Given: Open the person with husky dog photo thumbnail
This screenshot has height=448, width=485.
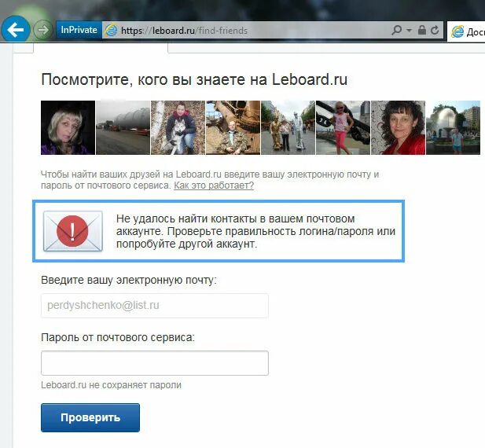Looking at the screenshot, I should 178,127.
